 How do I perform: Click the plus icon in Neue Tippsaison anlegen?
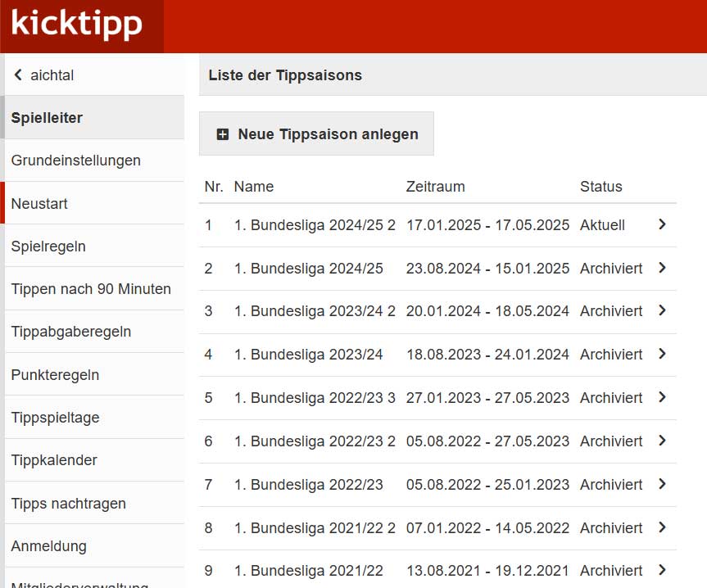223,133
